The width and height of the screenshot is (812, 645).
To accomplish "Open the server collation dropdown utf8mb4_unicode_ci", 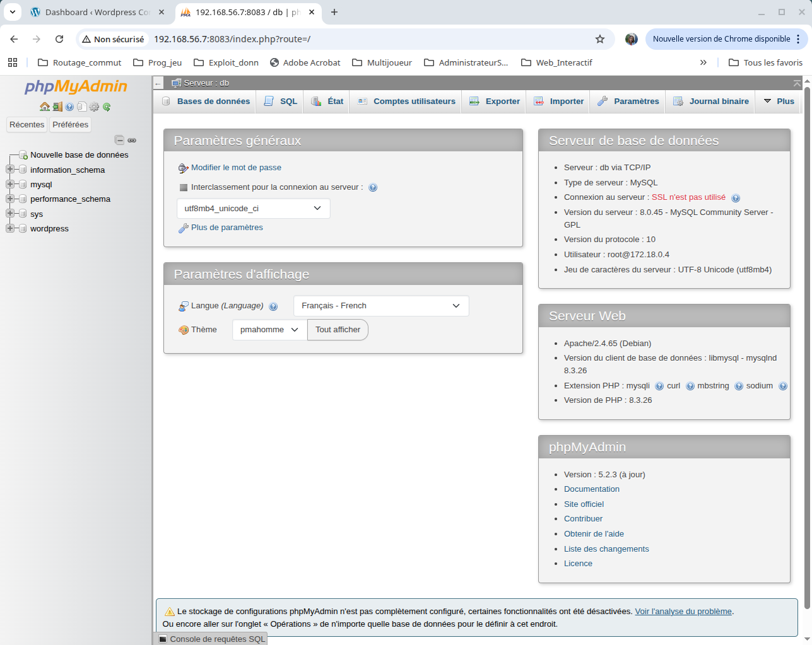I will click(x=252, y=208).
